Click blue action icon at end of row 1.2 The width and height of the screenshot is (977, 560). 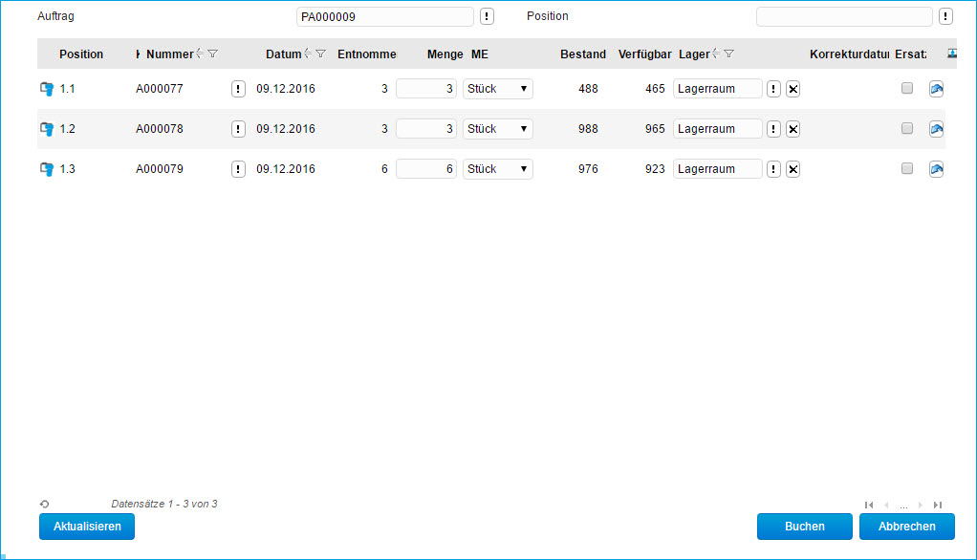tap(936, 129)
